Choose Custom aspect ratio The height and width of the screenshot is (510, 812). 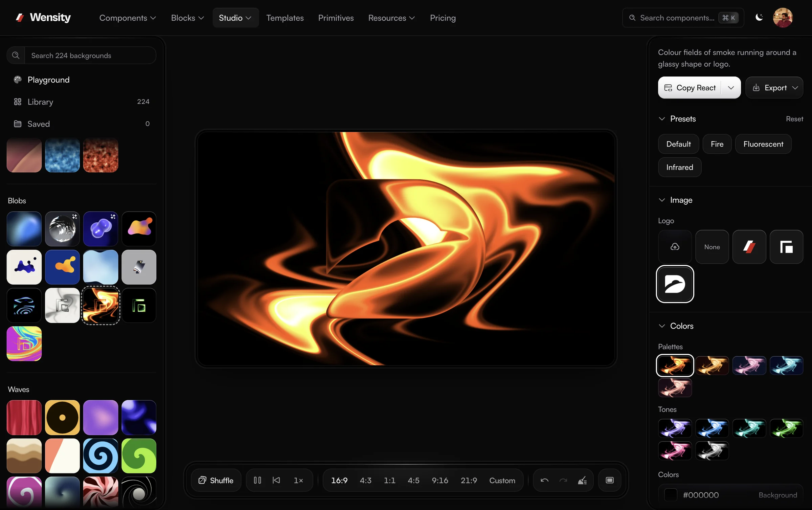pos(502,480)
